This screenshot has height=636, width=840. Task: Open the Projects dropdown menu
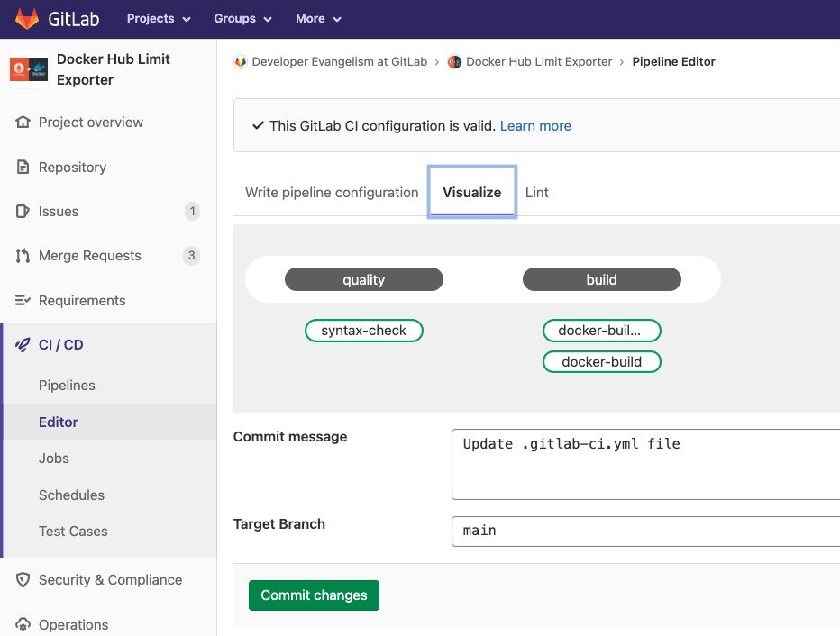pyautogui.click(x=159, y=19)
